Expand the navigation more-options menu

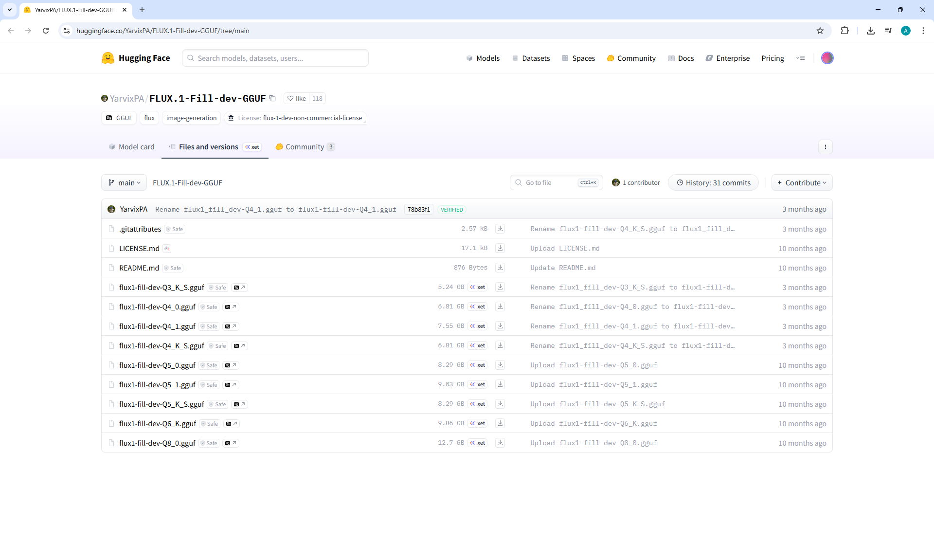pyautogui.click(x=800, y=58)
